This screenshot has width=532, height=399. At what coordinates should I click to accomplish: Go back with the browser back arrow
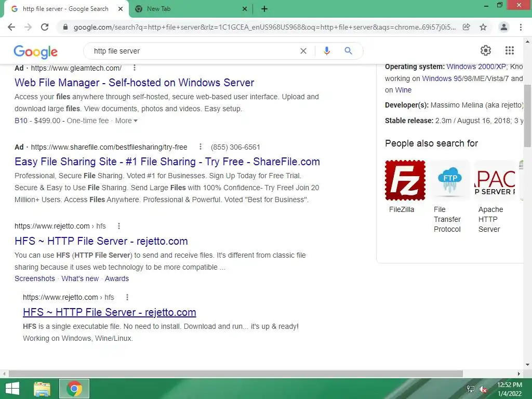point(11,27)
